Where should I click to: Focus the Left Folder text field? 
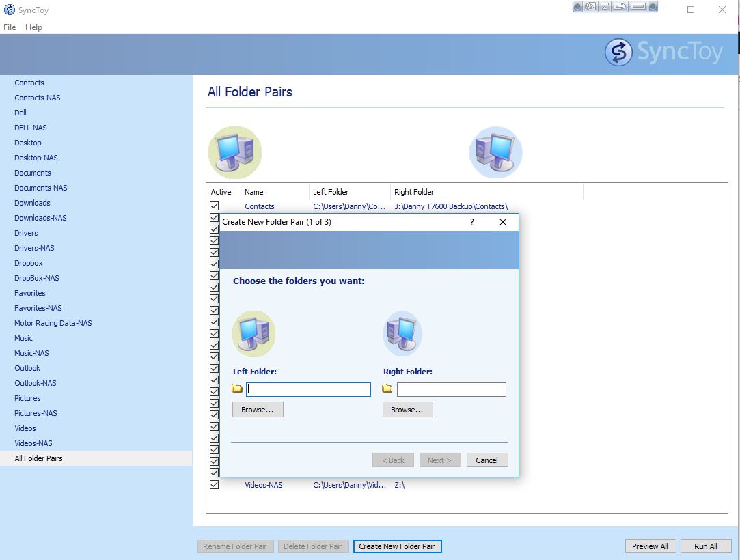309,389
